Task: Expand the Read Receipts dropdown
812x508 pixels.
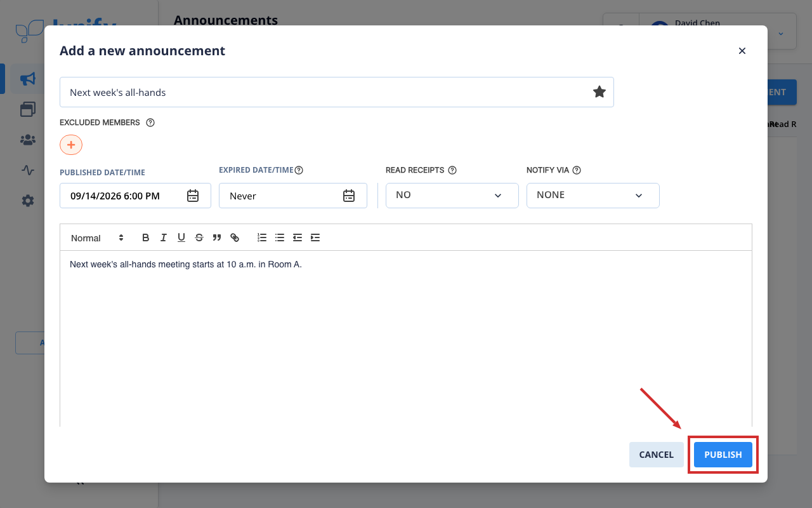Action: (x=452, y=196)
